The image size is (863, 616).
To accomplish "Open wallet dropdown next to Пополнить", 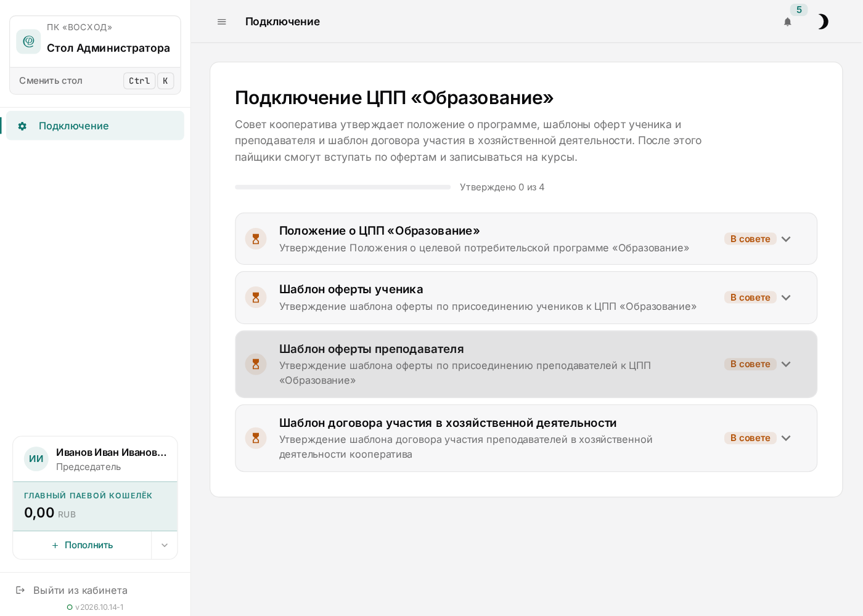I will [x=165, y=545].
